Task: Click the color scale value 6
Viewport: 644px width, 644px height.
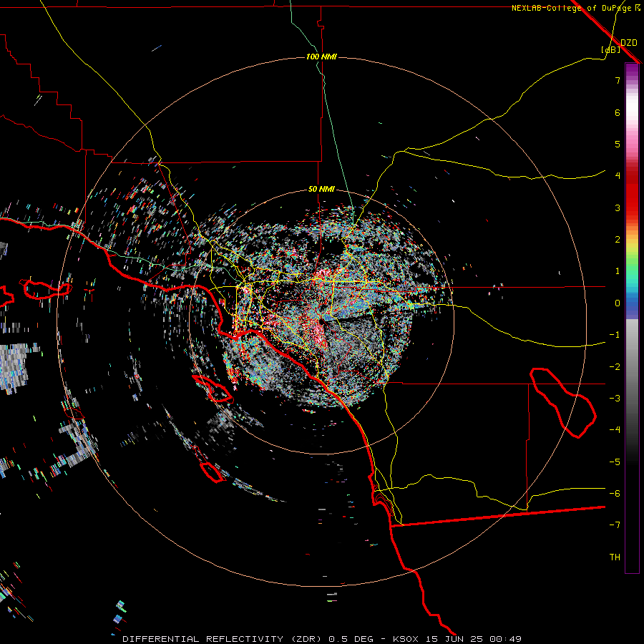Action: point(618,112)
